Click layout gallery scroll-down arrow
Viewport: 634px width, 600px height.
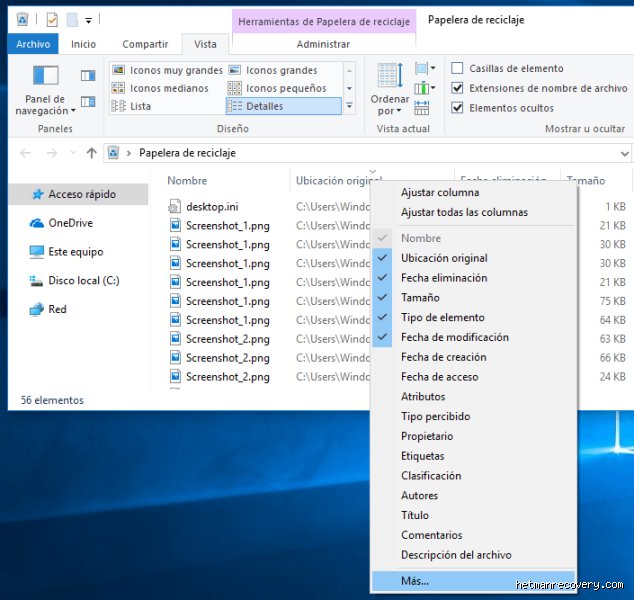pos(349,88)
